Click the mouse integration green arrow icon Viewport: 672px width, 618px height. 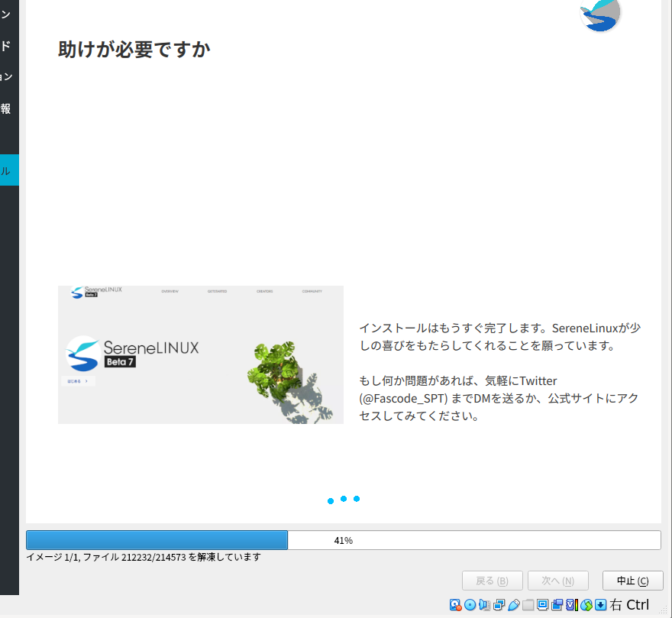586,605
